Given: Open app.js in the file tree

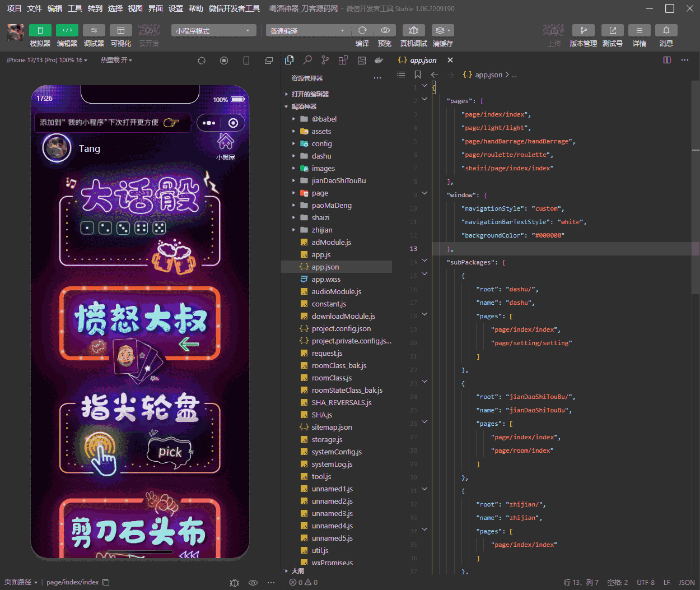Looking at the screenshot, I should [321, 254].
